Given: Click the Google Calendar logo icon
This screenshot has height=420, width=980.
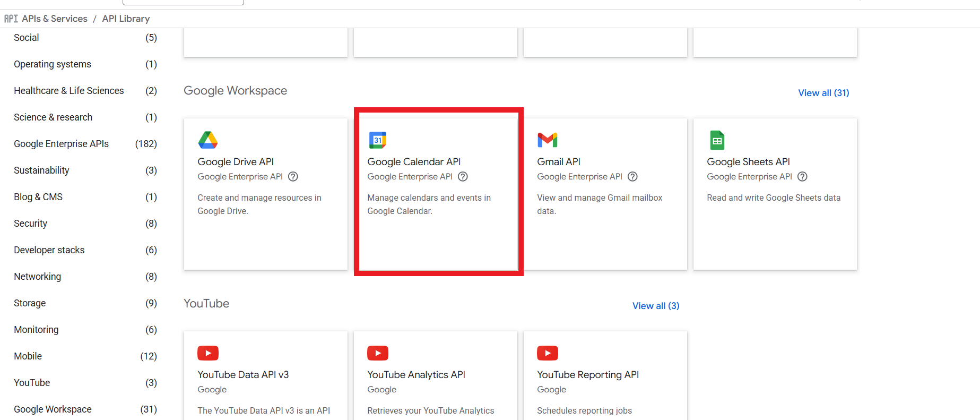Looking at the screenshot, I should (x=378, y=140).
